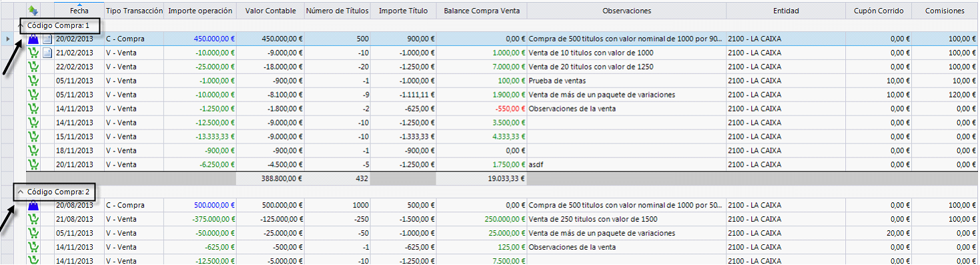
Task: Click the 'Venta de 20 titulos con valor de 1250' observation
Action: click(626, 67)
